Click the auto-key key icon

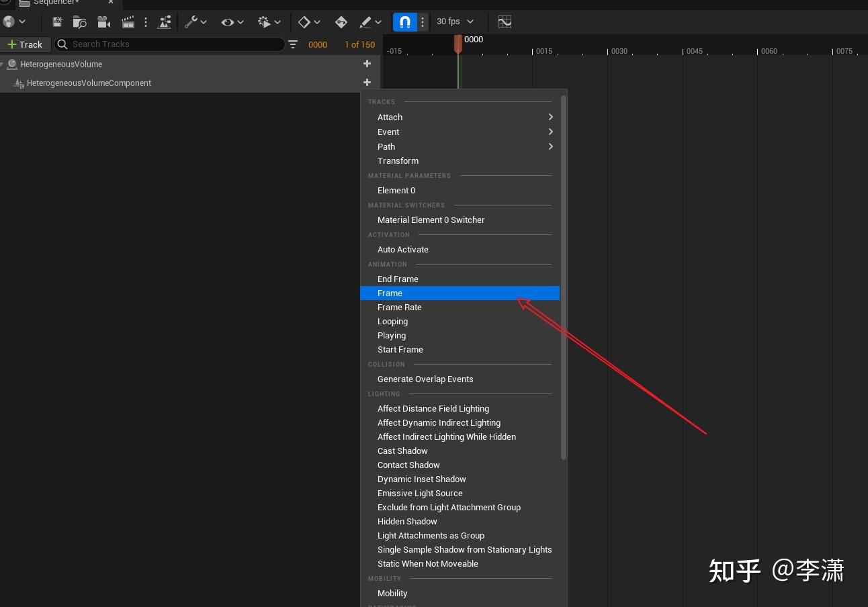(341, 22)
